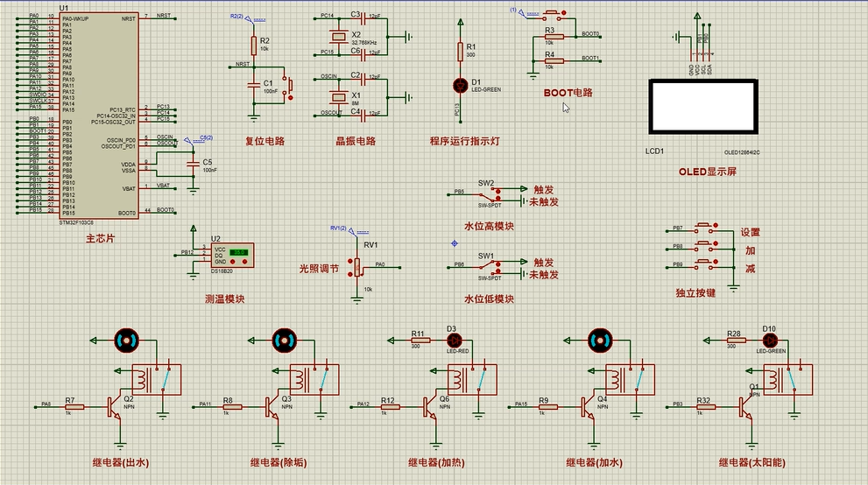Select NPN transistor Q1

[x=745, y=408]
